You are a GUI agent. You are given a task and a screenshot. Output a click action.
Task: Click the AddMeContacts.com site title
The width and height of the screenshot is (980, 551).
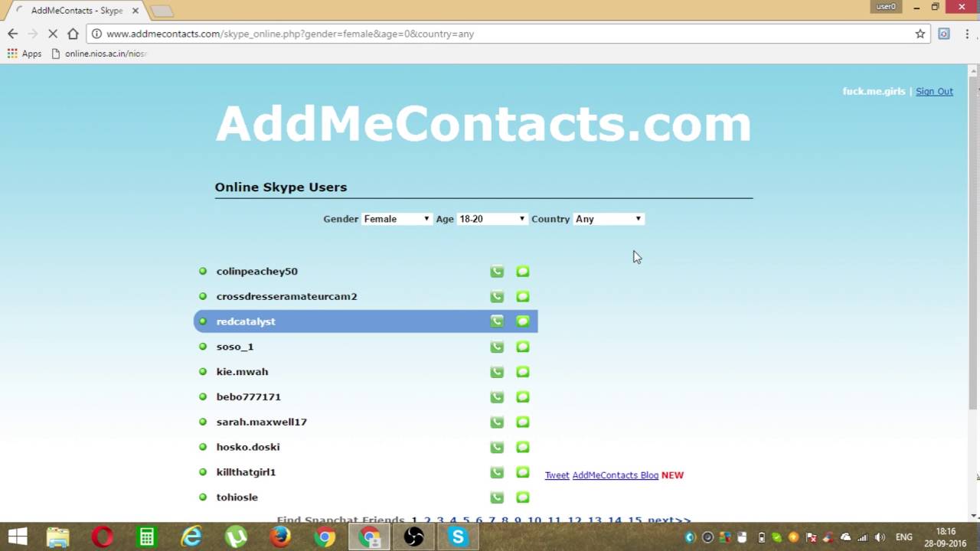pyautogui.click(x=483, y=123)
